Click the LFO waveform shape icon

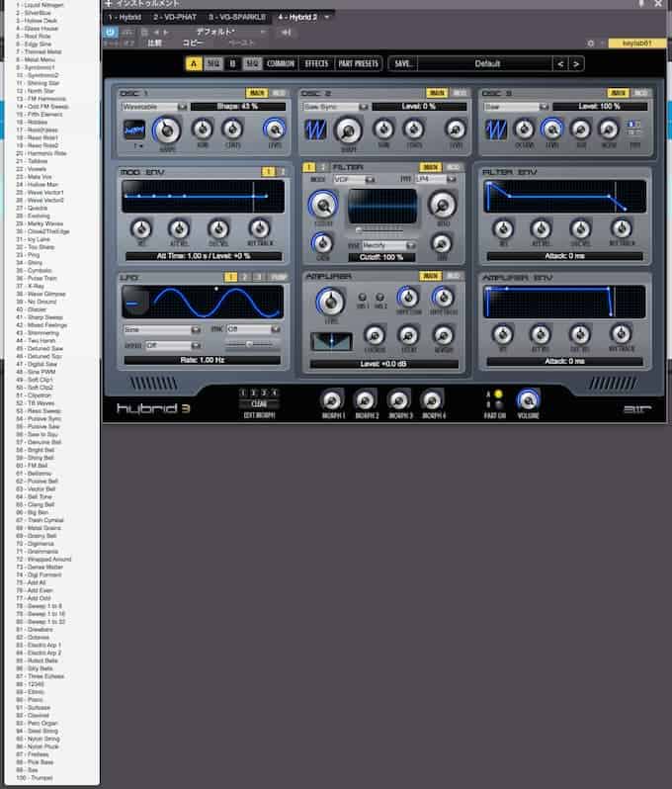pyautogui.click(x=135, y=302)
